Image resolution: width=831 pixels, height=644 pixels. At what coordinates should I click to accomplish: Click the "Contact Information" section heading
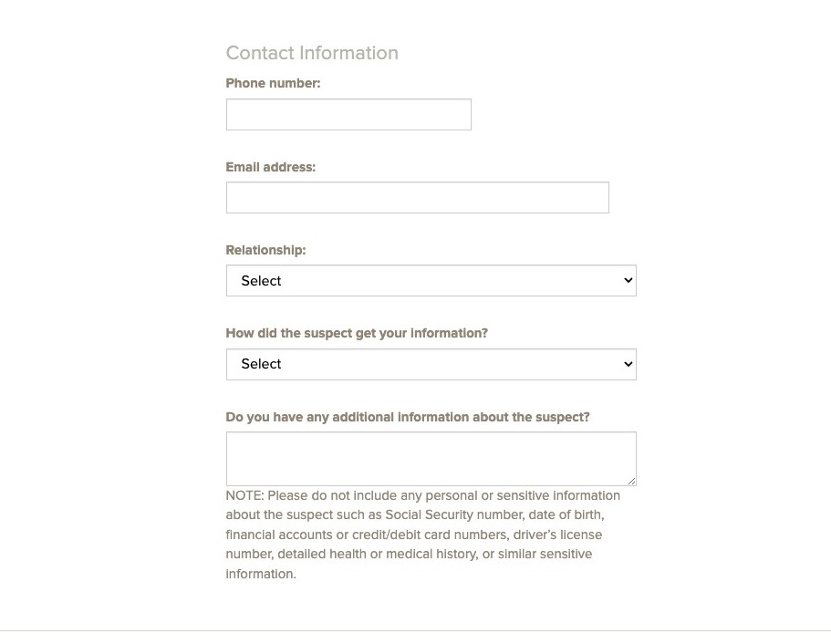(x=312, y=53)
